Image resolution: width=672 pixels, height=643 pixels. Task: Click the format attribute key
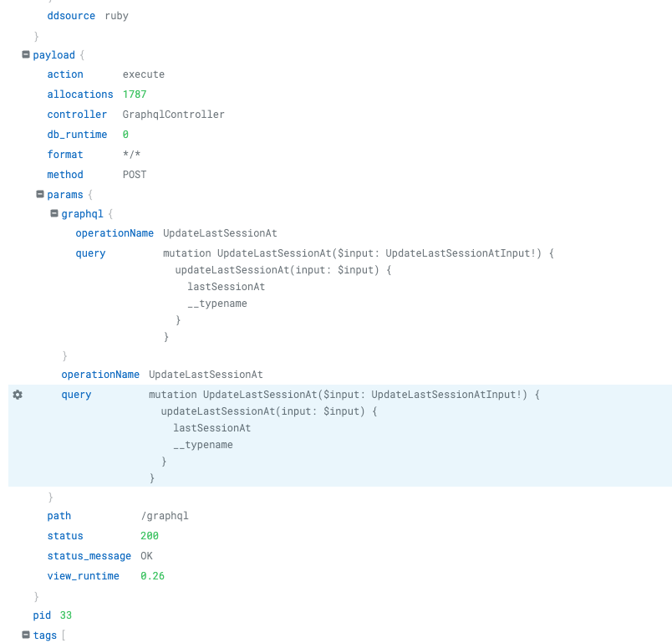(65, 155)
